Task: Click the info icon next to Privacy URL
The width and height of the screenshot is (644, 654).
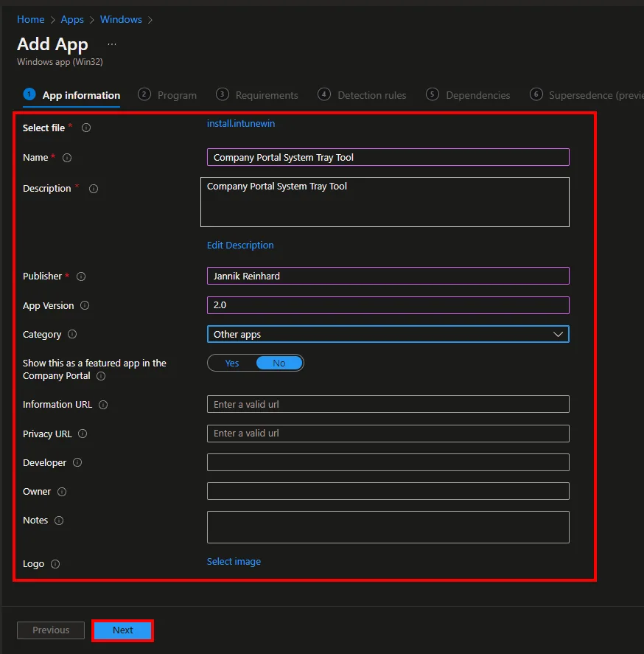Action: click(83, 434)
